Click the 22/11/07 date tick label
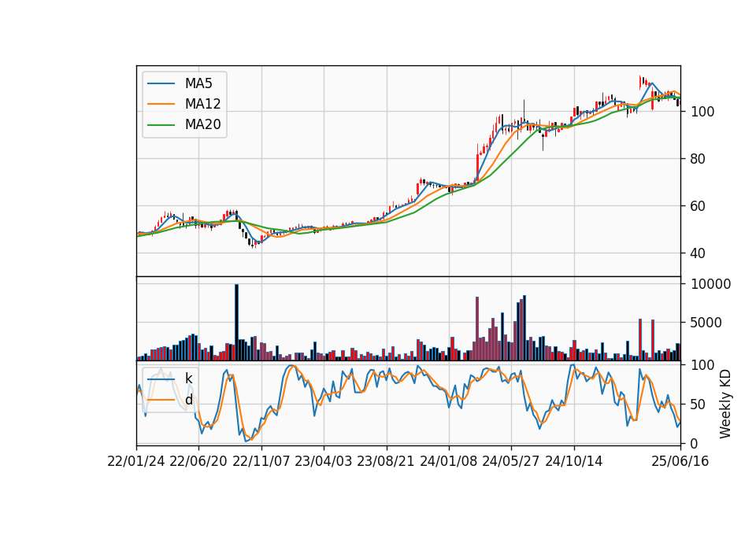 261,462
